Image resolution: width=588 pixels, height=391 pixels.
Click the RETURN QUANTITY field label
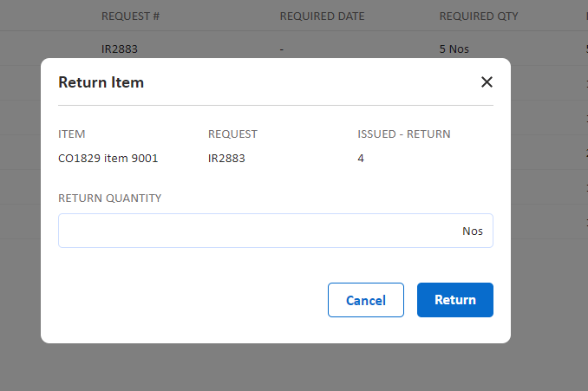click(x=109, y=198)
